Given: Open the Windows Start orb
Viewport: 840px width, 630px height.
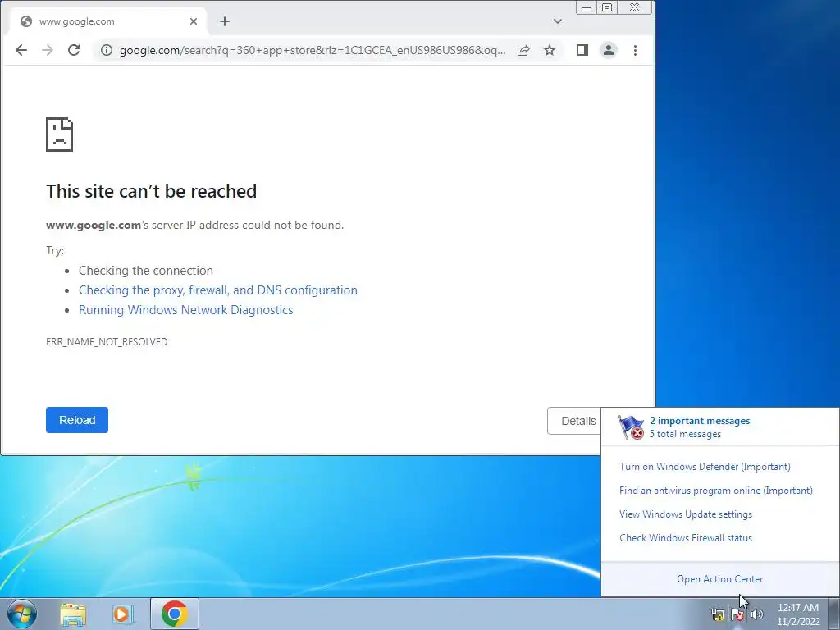Looking at the screenshot, I should point(22,614).
